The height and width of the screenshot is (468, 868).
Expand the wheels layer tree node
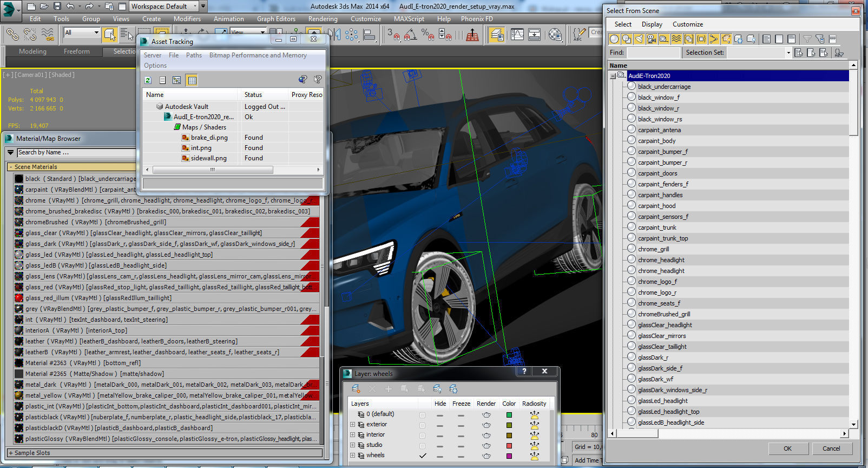353,455
